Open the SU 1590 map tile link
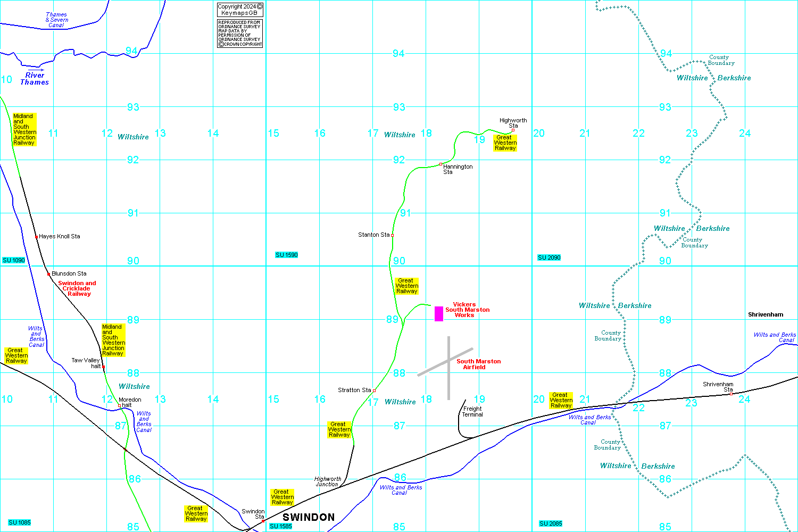This screenshot has height=532, width=798. tap(287, 255)
